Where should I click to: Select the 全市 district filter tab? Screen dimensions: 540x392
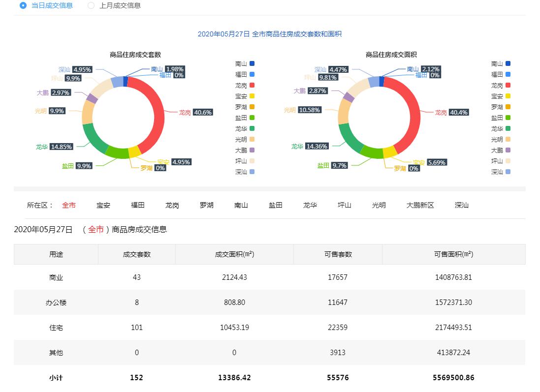[69, 205]
